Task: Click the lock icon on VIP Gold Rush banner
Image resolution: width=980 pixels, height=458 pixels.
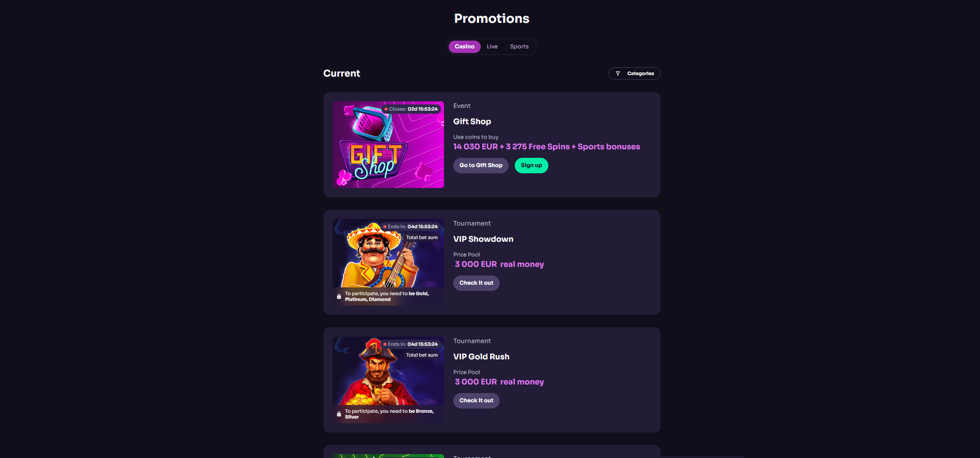Action: (339, 414)
